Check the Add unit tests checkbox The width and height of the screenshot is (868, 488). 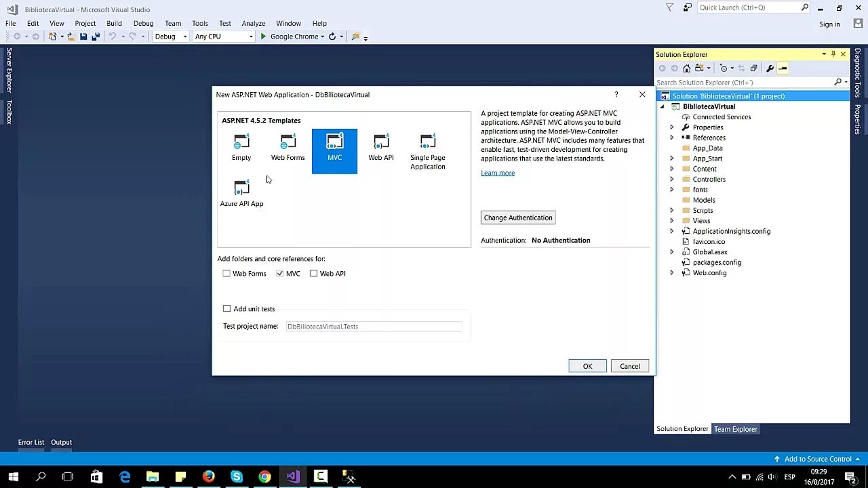(226, 309)
